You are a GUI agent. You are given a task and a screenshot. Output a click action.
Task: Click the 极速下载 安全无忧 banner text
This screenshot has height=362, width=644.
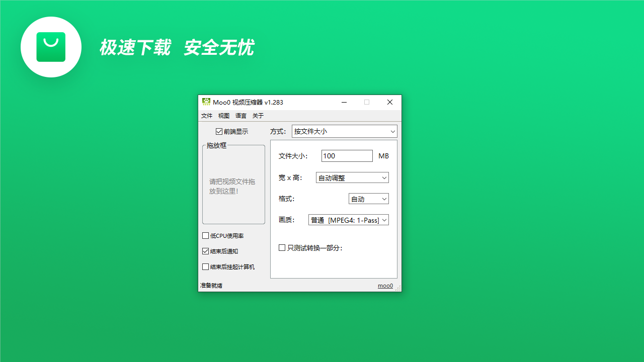[x=177, y=48]
